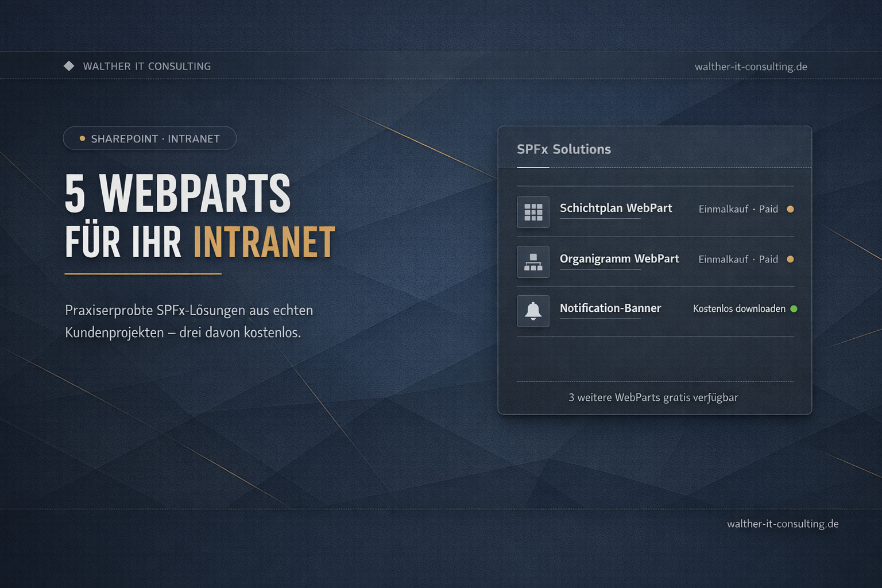Click the WALTHER IT CONSULTING brand text

click(146, 66)
